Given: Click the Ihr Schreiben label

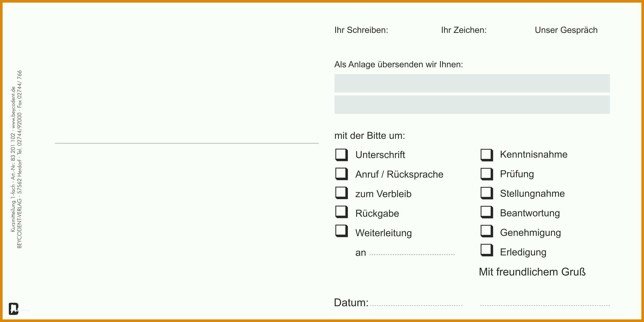Looking at the screenshot, I should [x=361, y=30].
